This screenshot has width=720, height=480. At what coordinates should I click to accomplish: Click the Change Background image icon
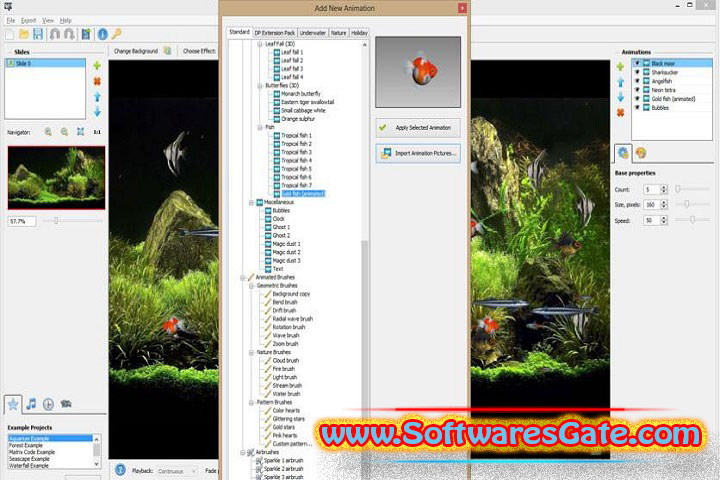coord(168,51)
